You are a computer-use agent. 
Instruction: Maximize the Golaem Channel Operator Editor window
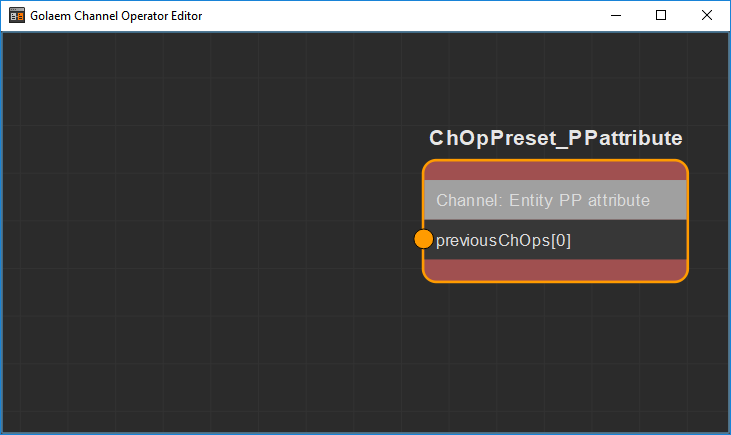tap(661, 15)
